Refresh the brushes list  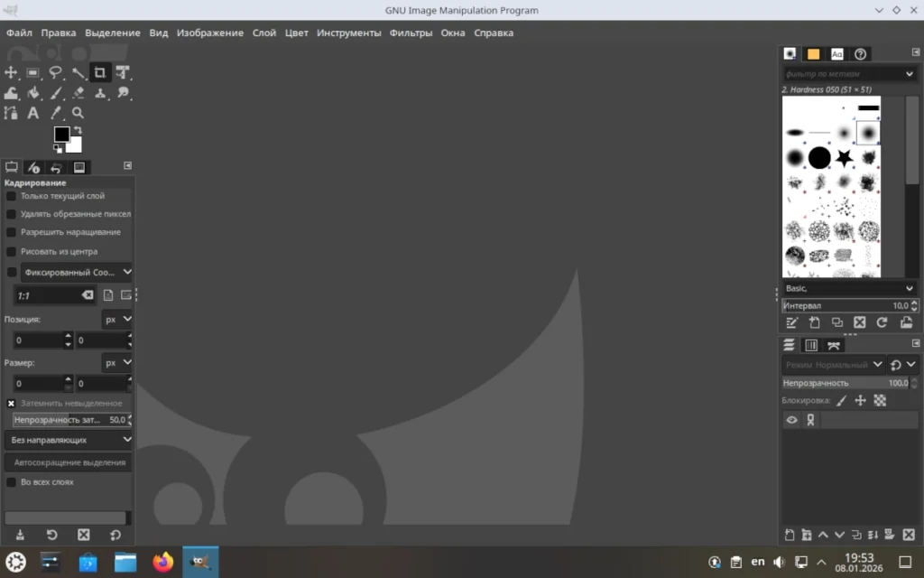[x=882, y=322]
